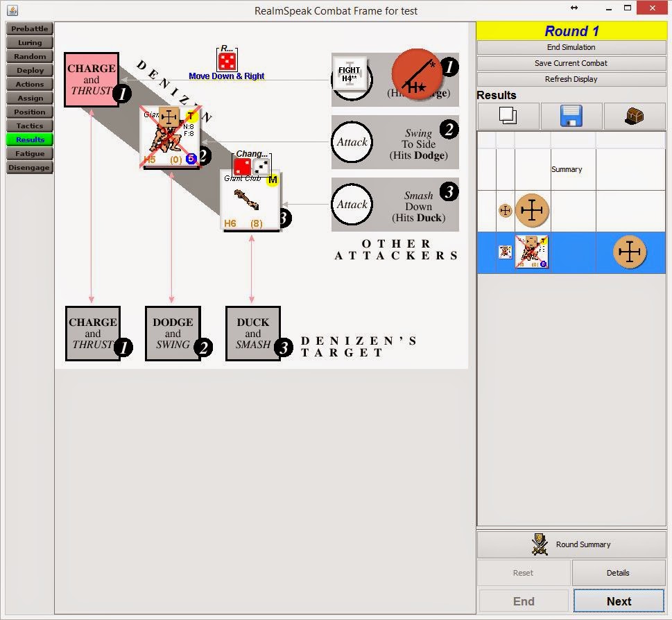
Task: Click the small giant icon in highlighted row
Action: tap(506, 252)
